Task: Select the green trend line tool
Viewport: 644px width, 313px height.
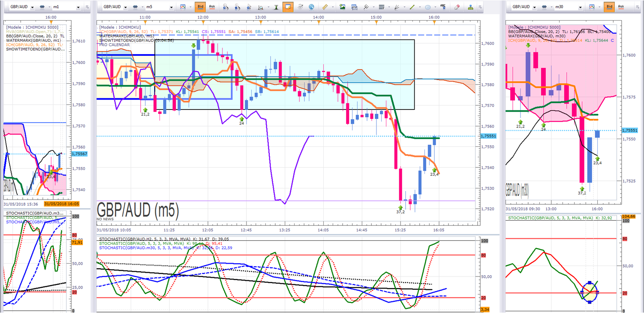Action: [x=412, y=7]
